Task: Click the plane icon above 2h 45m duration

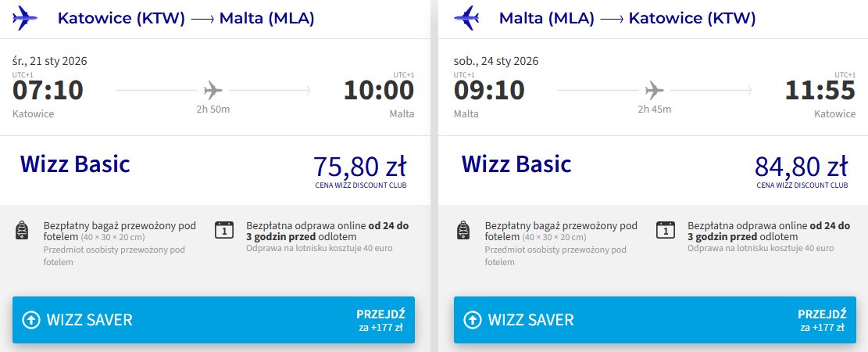Action: coord(654,88)
